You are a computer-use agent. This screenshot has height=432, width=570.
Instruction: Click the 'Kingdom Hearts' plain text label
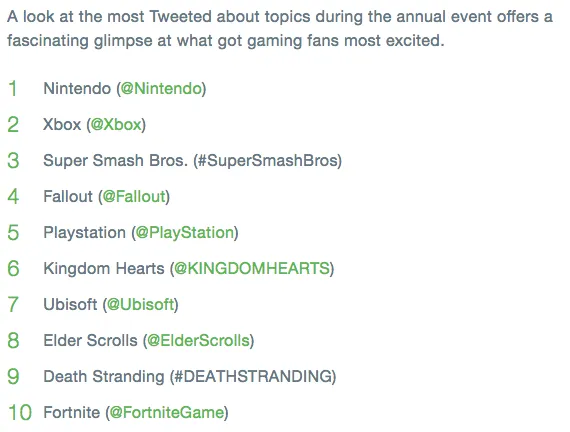(104, 268)
